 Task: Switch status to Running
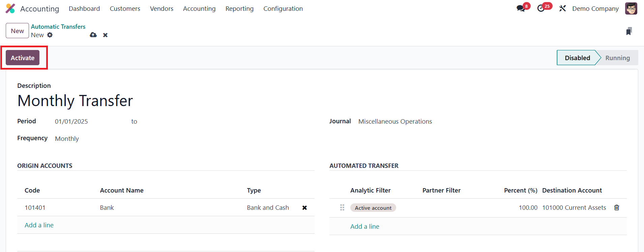coord(617,58)
